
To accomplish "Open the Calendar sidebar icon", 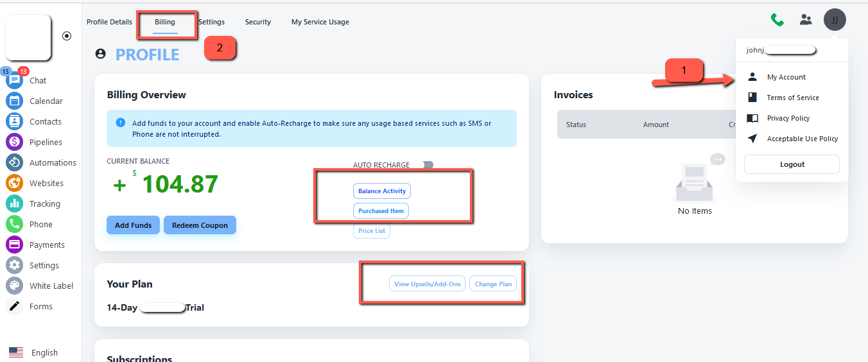I will [x=15, y=101].
